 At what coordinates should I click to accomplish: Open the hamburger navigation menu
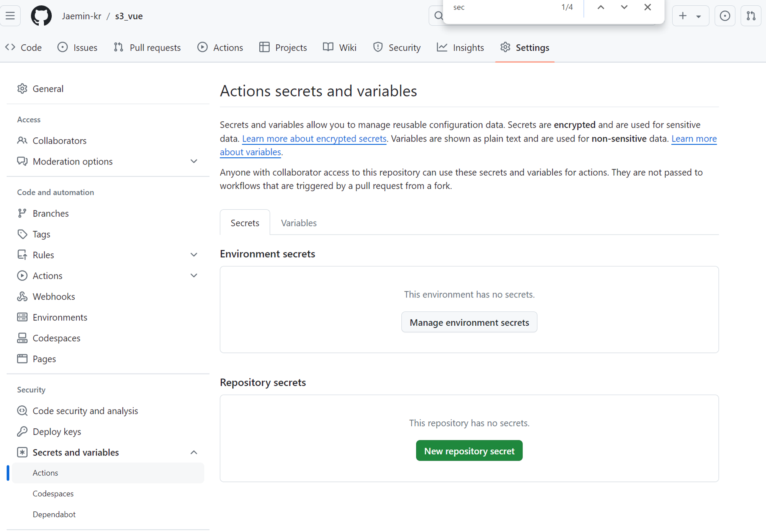pyautogui.click(x=10, y=16)
